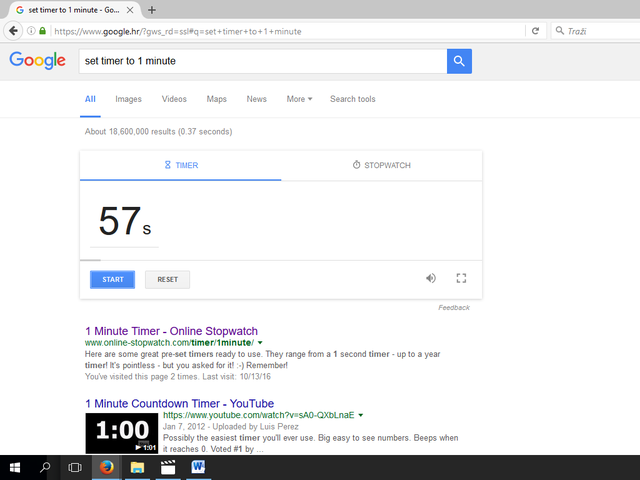The width and height of the screenshot is (640, 480).
Task: Expand dropdown arrow next to youtube.com URL
Action: click(x=361, y=416)
